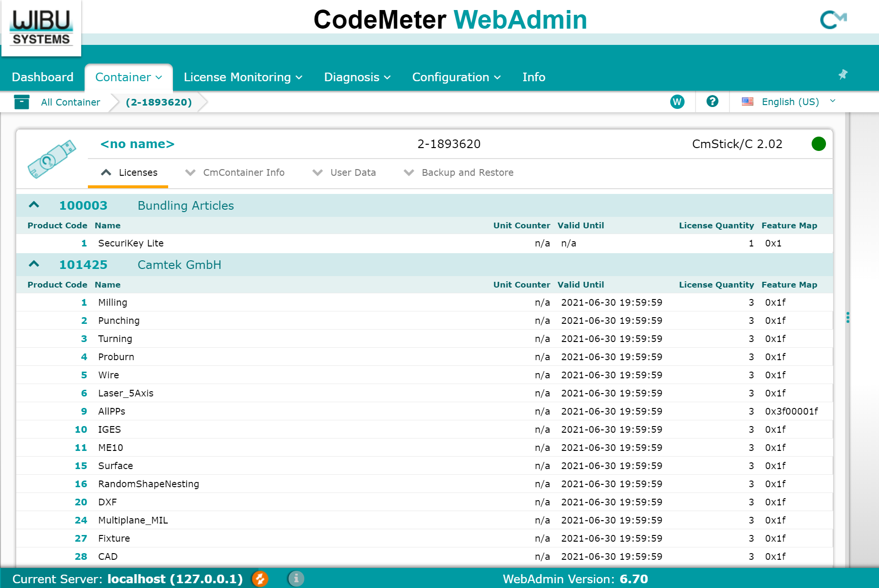
Task: Click the serial number 2-1893620 heading
Action: [x=449, y=144]
